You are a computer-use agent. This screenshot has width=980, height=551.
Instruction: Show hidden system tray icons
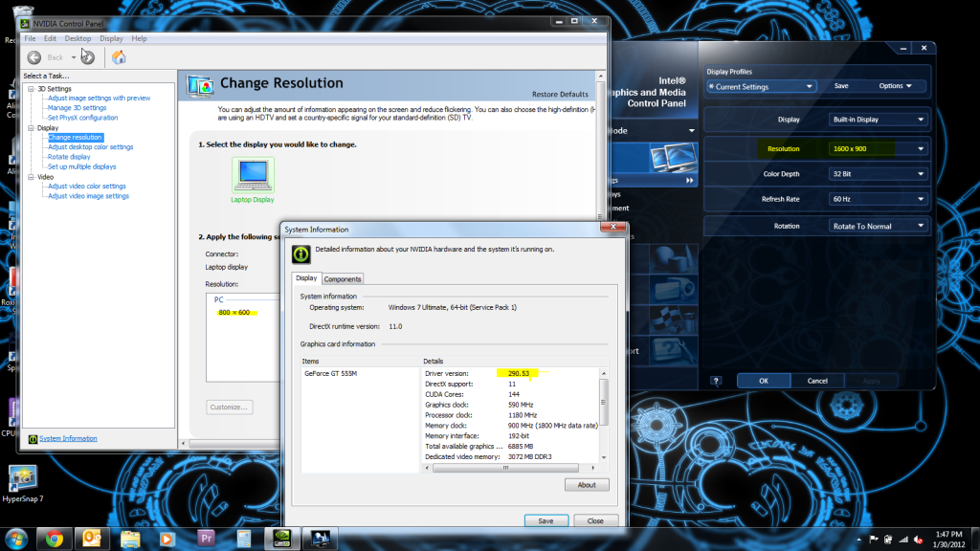coord(858,540)
